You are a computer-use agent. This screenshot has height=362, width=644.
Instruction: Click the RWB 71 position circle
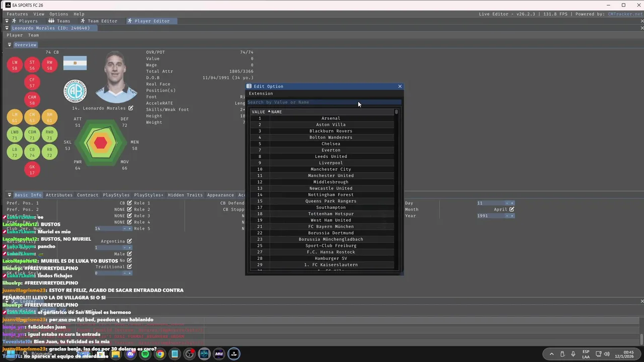click(49, 135)
